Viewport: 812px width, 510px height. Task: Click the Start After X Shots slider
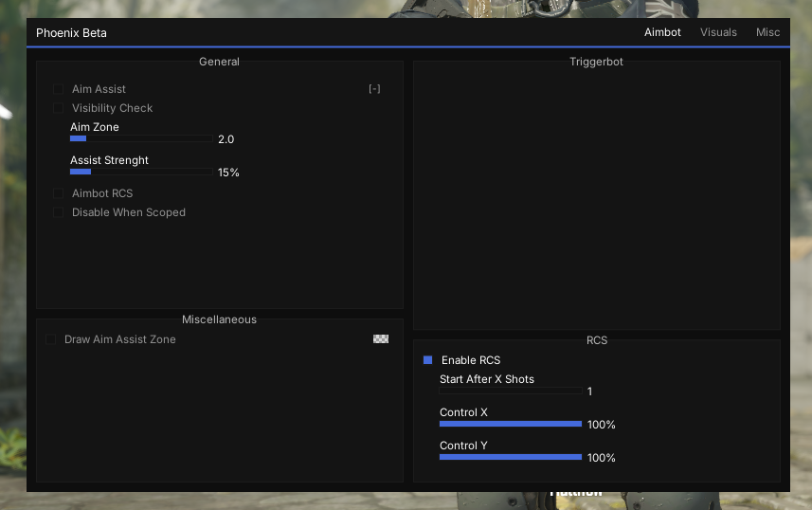(511, 391)
